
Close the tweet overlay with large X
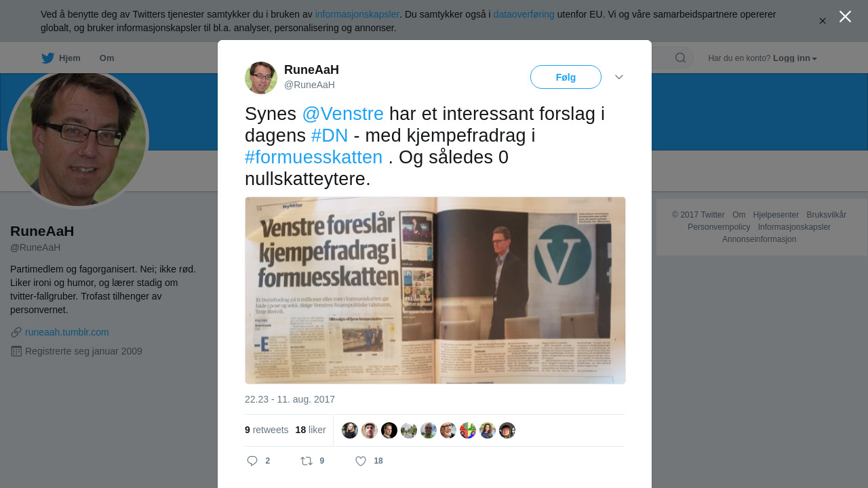845,16
